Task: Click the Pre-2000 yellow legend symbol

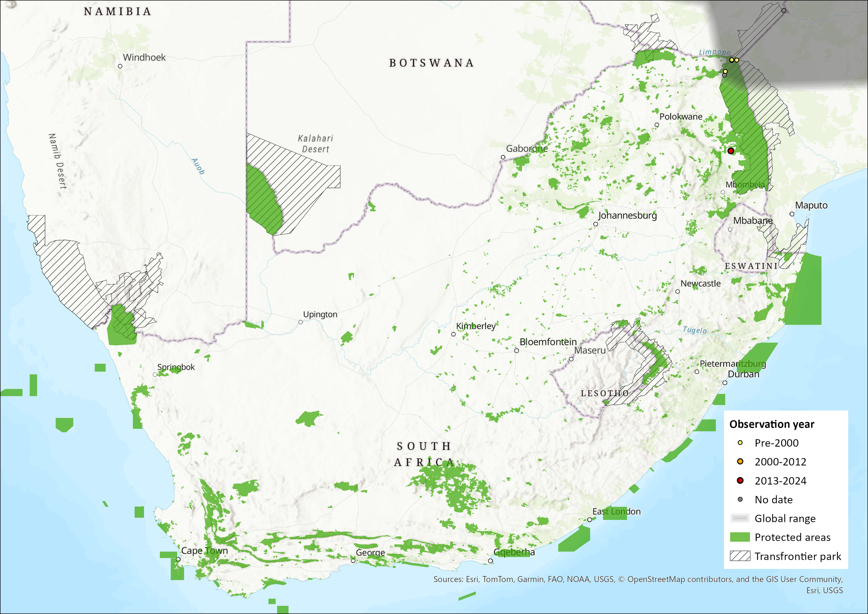Action: click(740, 443)
